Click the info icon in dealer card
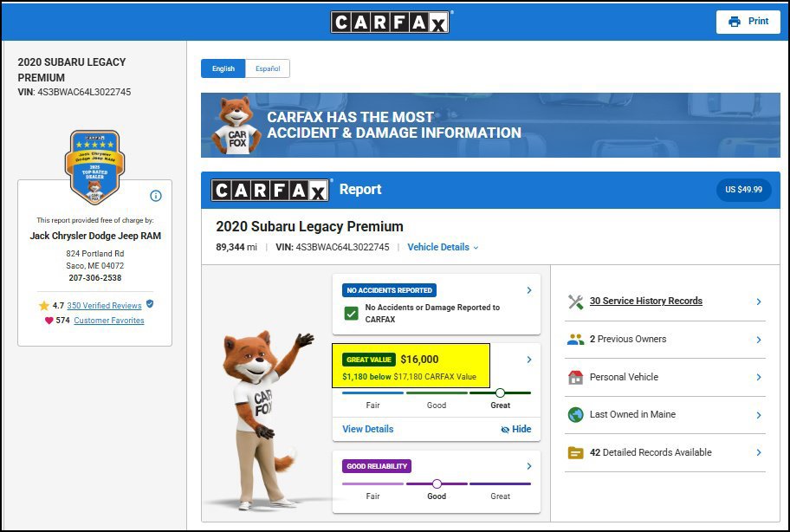790x532 pixels. click(x=156, y=196)
